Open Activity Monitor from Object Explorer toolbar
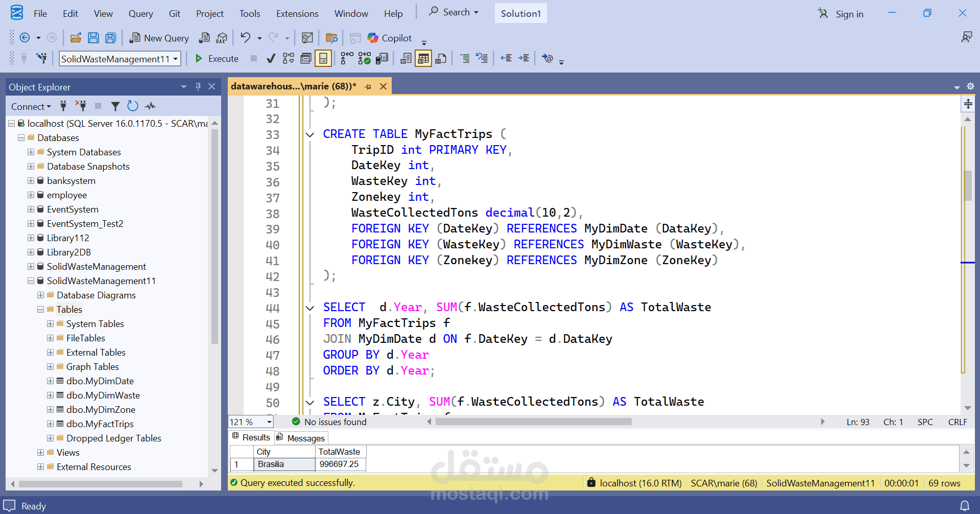 pos(150,106)
